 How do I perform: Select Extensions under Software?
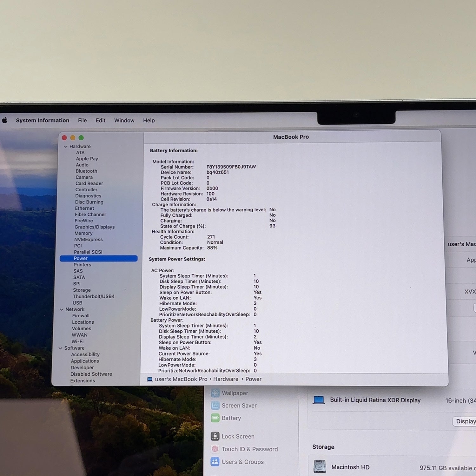click(x=83, y=381)
